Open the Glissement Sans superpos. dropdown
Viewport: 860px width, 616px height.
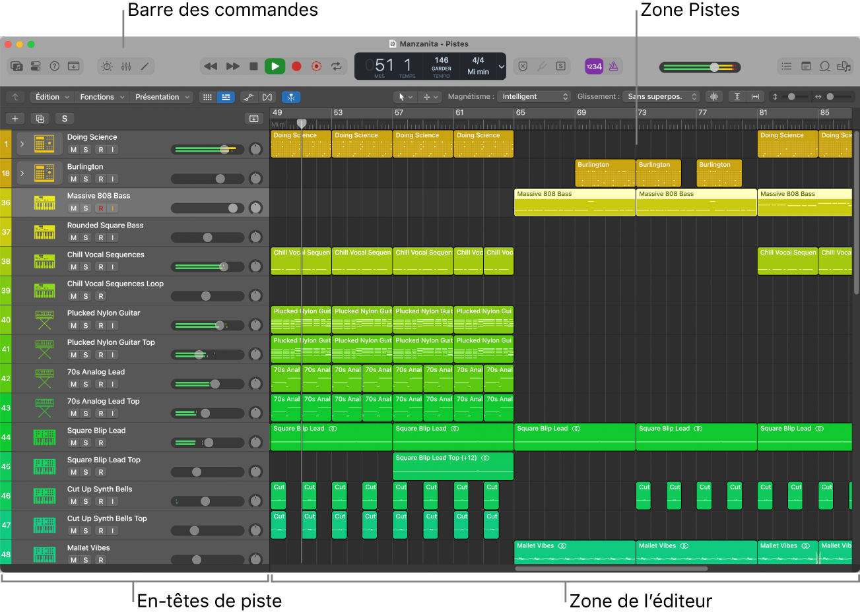pos(661,96)
